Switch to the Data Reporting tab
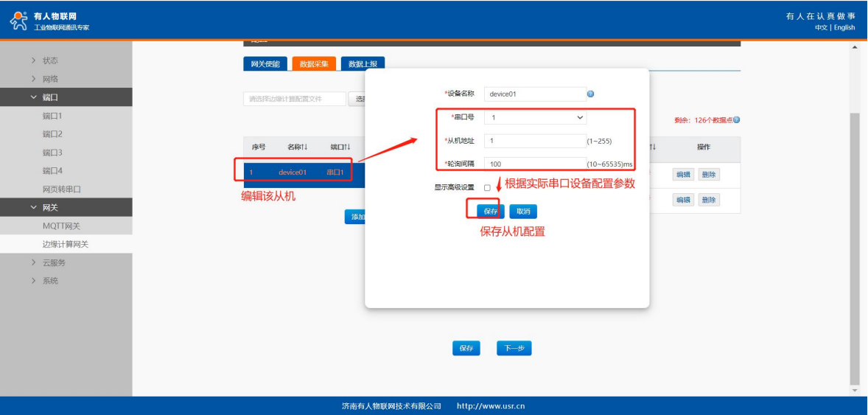 (363, 64)
